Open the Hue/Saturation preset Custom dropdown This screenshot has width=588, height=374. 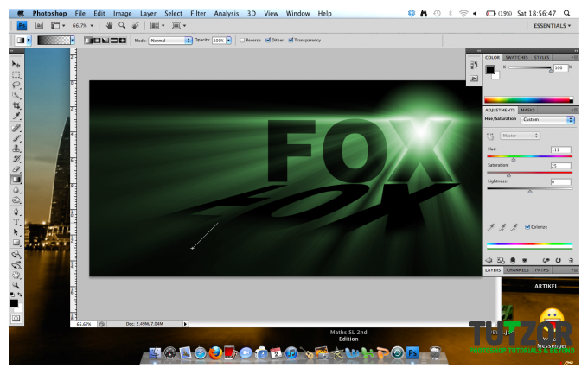[547, 119]
